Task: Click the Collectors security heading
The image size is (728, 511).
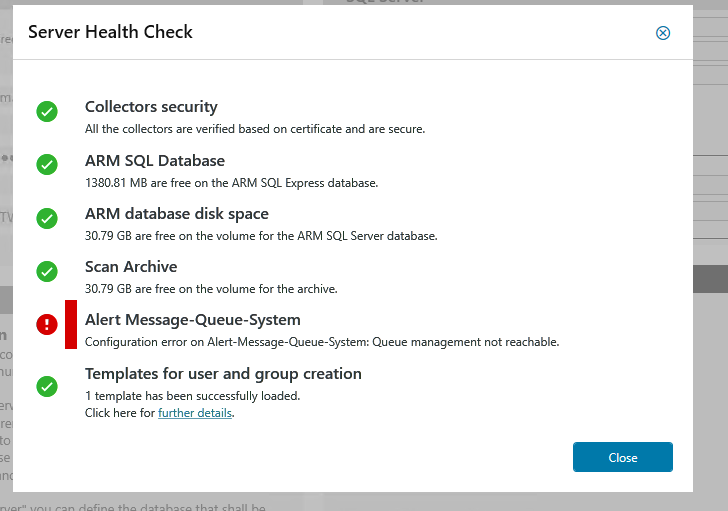Action: (151, 107)
